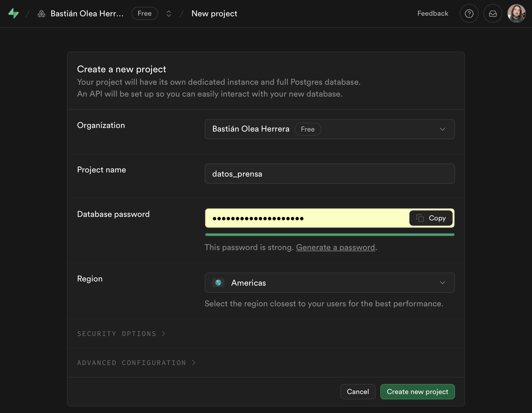Open the inbox notifications icon
Viewport: 532px width, 413px height.
[493, 14]
